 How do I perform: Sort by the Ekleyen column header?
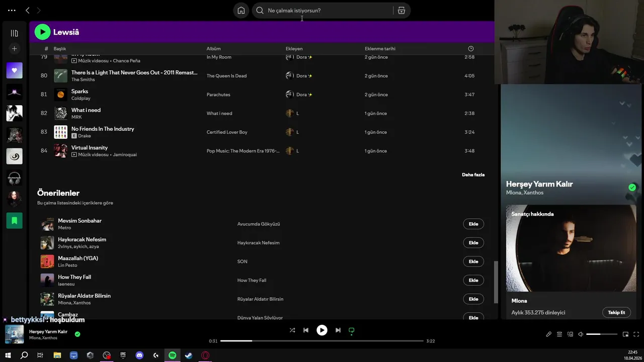click(294, 49)
